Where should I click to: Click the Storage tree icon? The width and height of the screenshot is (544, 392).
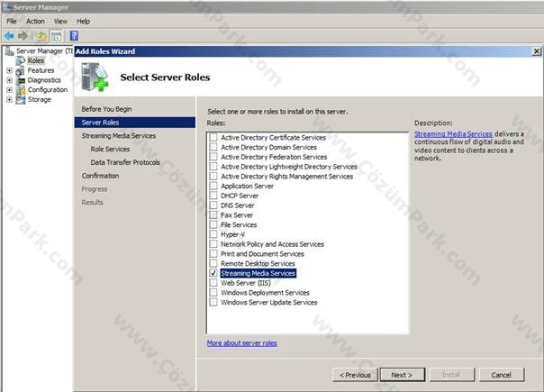(21, 100)
